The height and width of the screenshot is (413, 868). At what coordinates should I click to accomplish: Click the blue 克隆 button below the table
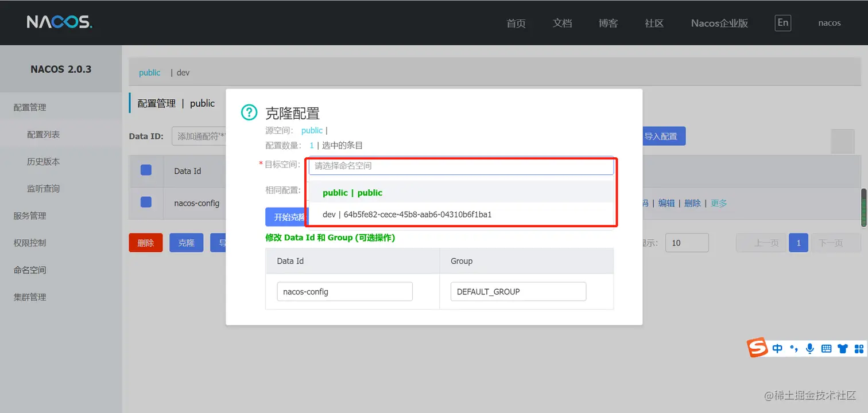pyautogui.click(x=187, y=243)
